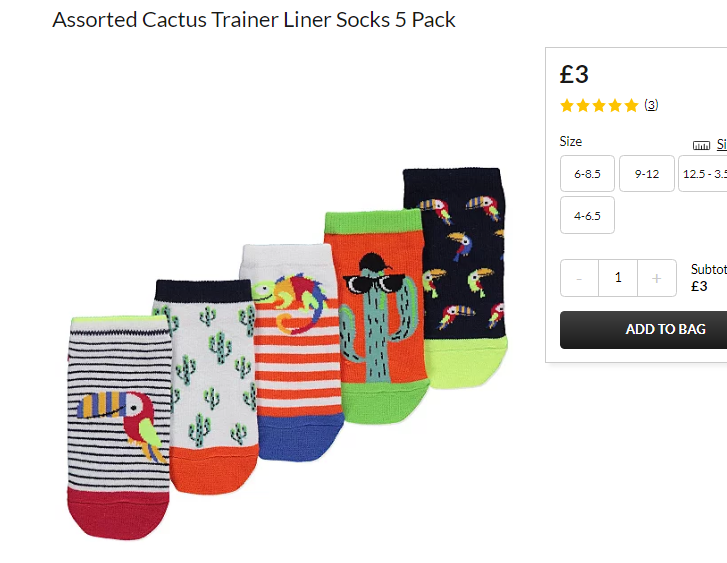Screen dimensions: 727x563
Task: Select size 12.5 - 3.5
Action: pyautogui.click(x=703, y=173)
